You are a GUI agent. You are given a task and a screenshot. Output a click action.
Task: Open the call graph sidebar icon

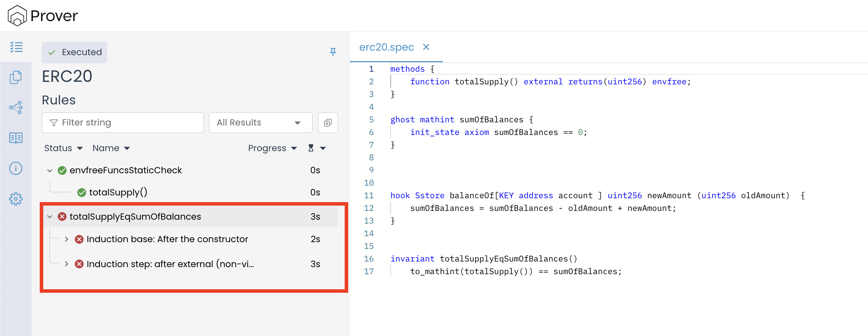pyautogui.click(x=16, y=107)
